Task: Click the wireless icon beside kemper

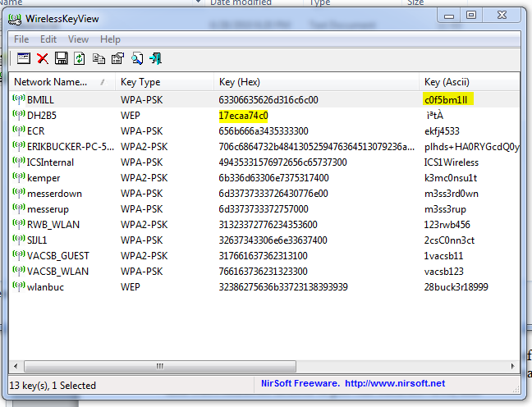Action: pos(19,177)
